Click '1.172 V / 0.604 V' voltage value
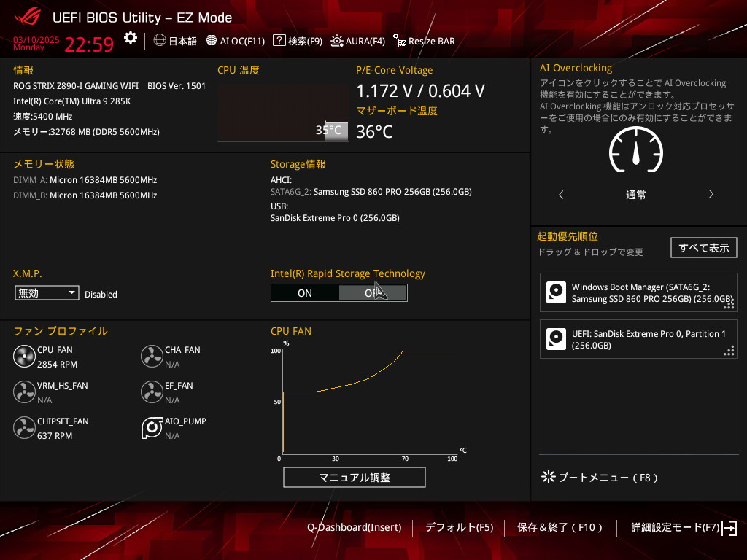The width and height of the screenshot is (747, 560). pyautogui.click(x=421, y=90)
